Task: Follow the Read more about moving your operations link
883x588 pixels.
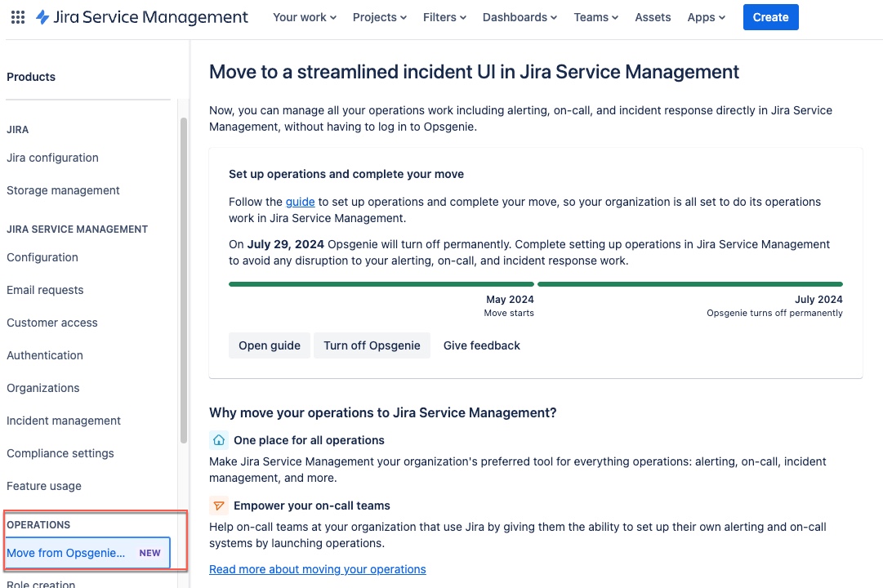Action: point(318,568)
